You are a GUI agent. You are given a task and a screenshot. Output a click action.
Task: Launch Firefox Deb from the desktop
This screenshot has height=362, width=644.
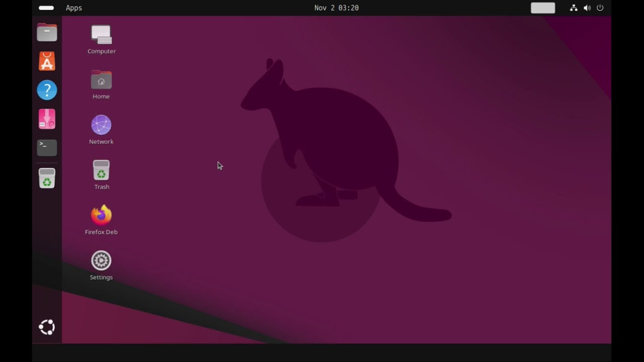(x=101, y=215)
